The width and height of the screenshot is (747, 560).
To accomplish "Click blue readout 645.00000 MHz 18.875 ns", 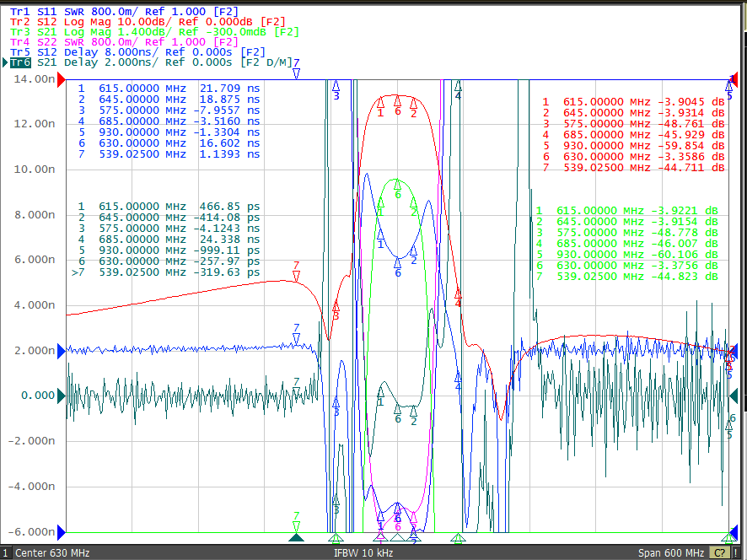I will tap(169, 100).
